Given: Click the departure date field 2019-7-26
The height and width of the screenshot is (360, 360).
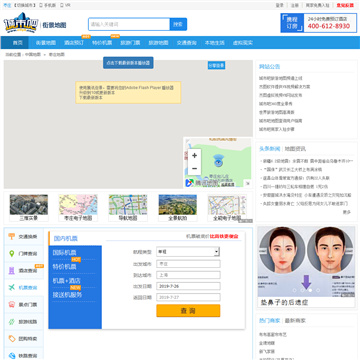Looking at the screenshot, I should pyautogui.click(x=188, y=286).
